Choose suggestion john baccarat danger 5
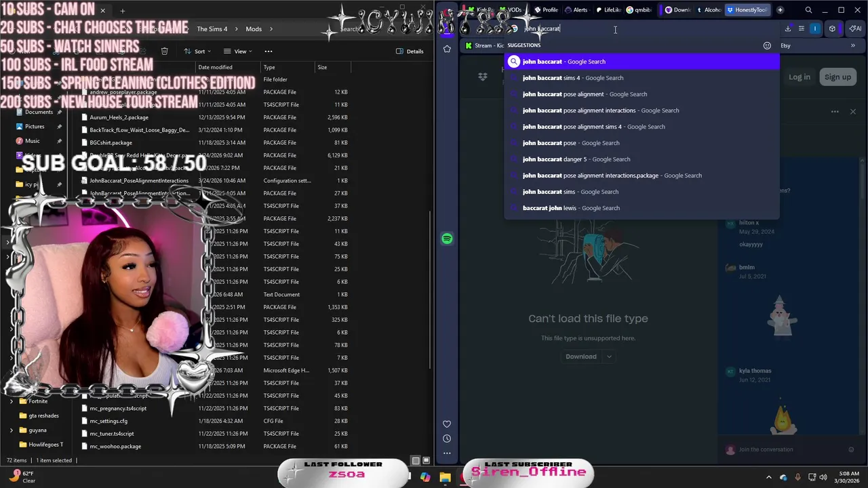This screenshot has width=868, height=488. tap(642, 159)
